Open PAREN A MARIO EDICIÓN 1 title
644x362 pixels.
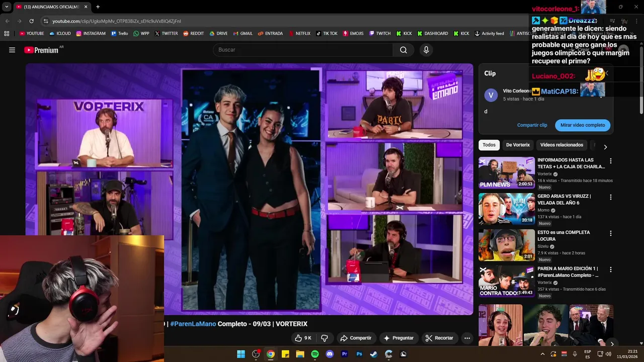click(568, 272)
